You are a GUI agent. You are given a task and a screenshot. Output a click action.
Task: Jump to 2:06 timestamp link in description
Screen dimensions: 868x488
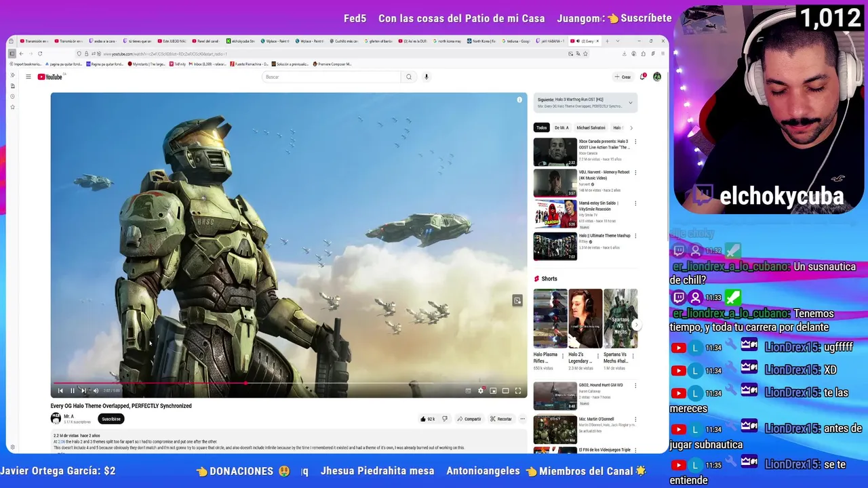click(x=62, y=441)
